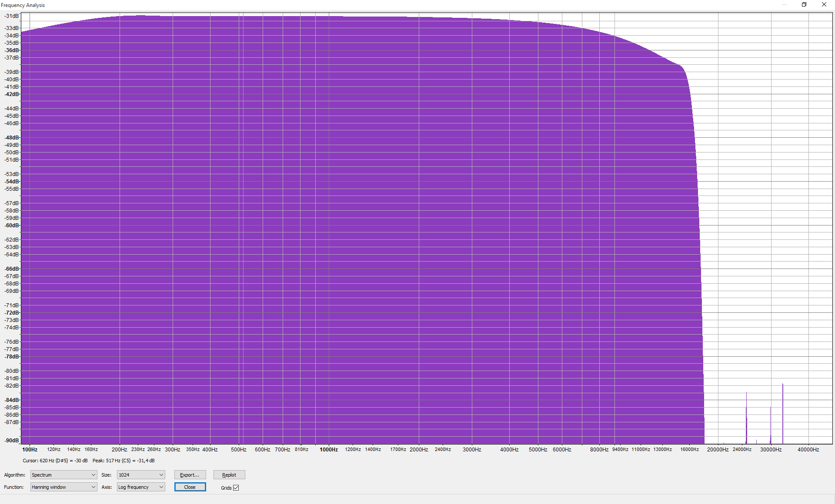Screen dimensions: 835x504
Task: Click the 1000Hz axis label
Action: point(329,450)
